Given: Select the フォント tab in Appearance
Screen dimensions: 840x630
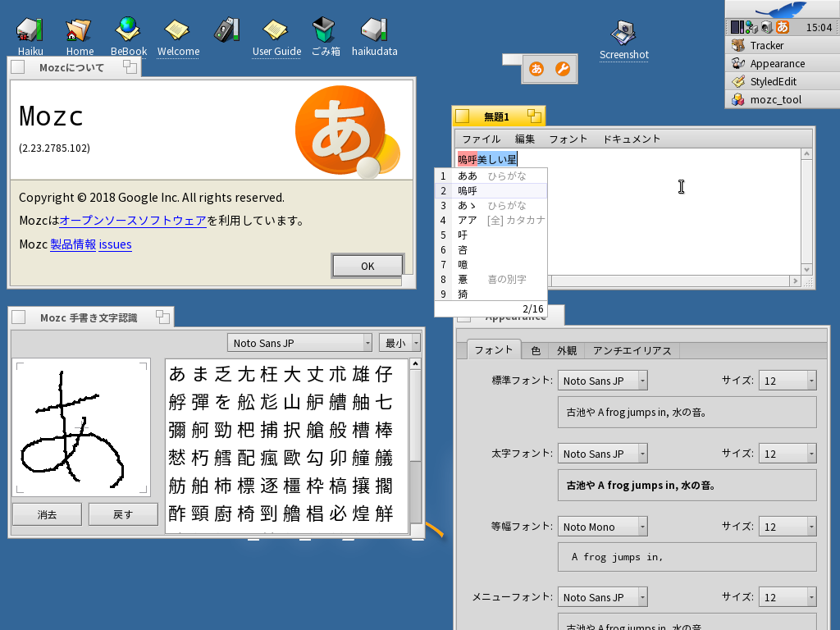Looking at the screenshot, I should coord(493,349).
